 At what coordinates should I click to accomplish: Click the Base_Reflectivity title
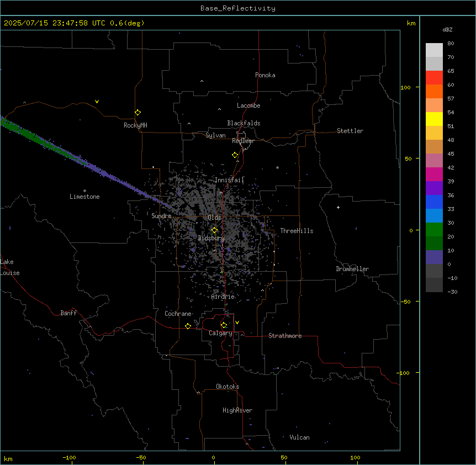point(238,8)
